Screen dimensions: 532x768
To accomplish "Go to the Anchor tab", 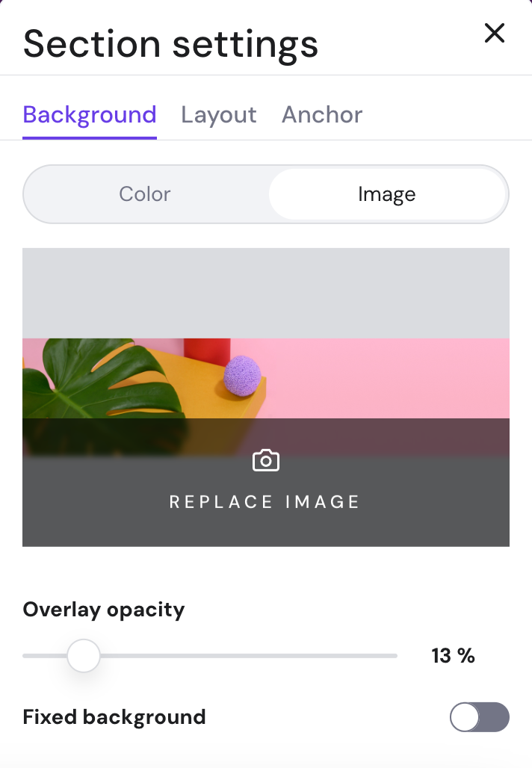I will click(x=322, y=115).
